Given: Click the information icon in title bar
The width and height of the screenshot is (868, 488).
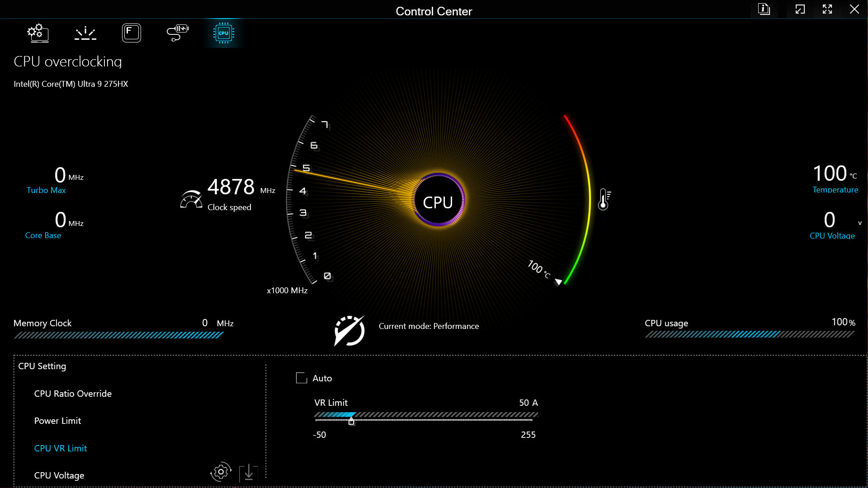Looking at the screenshot, I should tap(764, 9).
